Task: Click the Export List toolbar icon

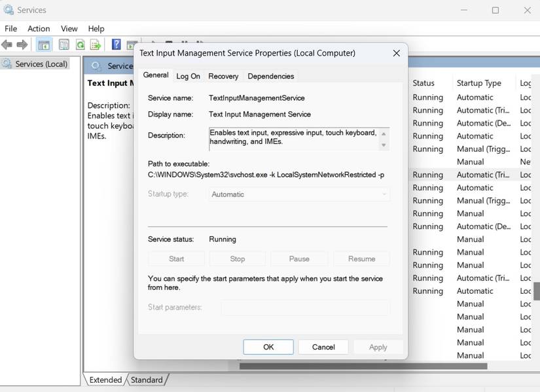Action: pos(95,45)
